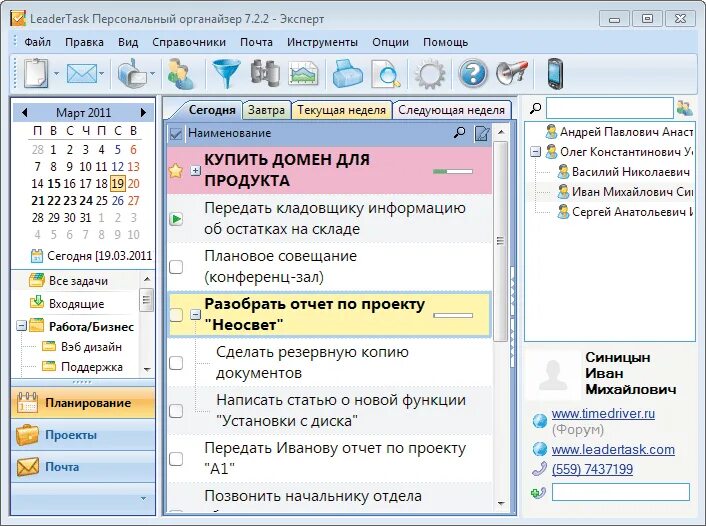Open the Проекты navigation section

[83, 435]
